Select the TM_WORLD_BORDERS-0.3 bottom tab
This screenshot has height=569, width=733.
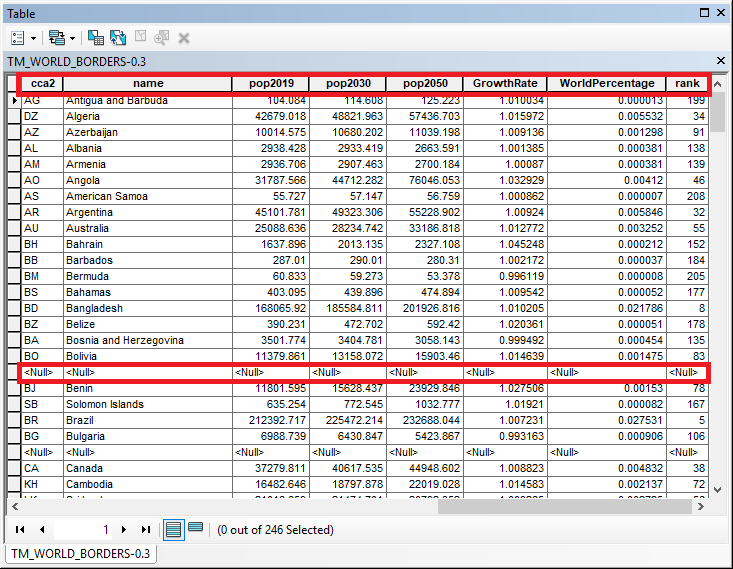[80, 553]
